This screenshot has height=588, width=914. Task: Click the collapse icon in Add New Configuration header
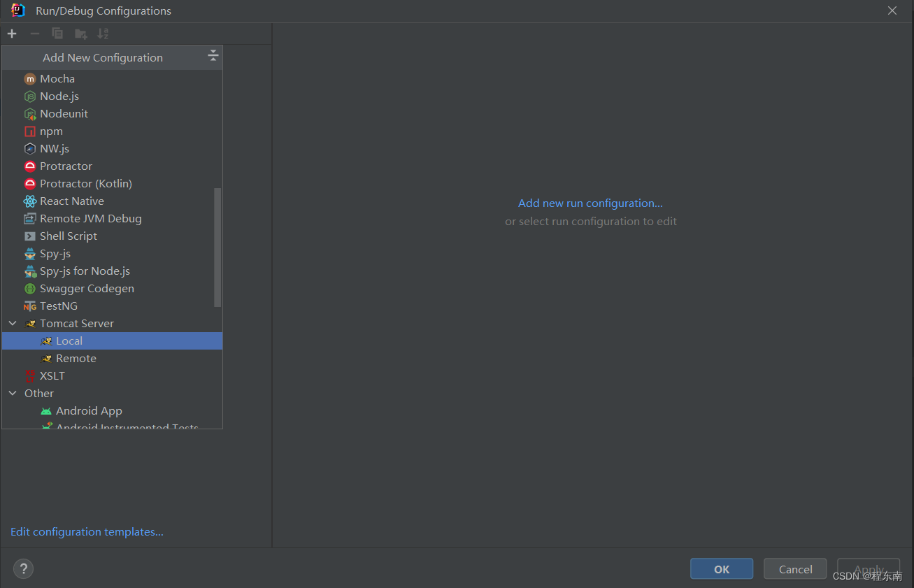pos(213,57)
